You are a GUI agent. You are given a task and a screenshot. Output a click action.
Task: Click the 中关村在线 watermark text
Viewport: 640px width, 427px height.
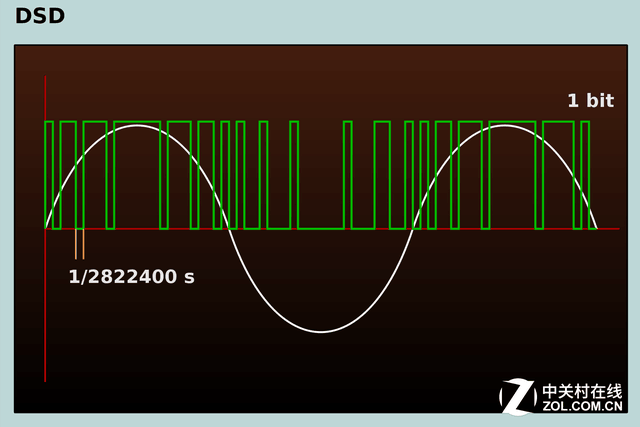click(582, 391)
